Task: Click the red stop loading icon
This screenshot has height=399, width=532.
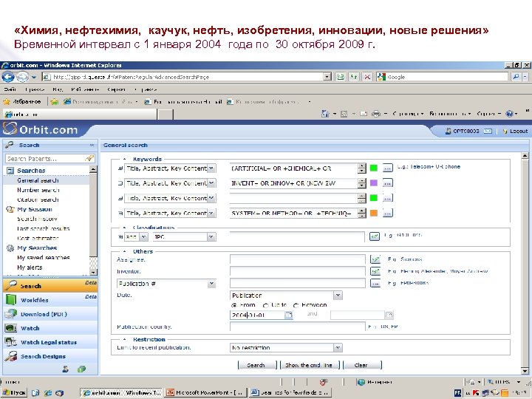Action: 367,77
